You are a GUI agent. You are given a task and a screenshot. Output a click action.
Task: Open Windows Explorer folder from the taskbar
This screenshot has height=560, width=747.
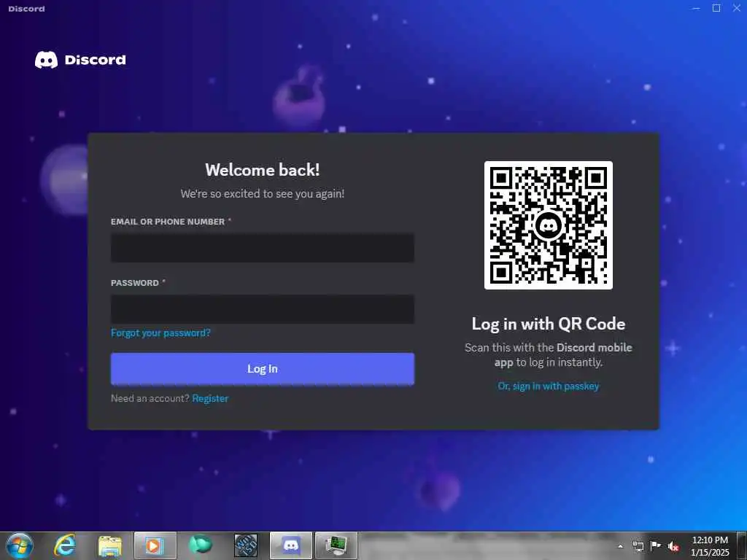tap(110, 545)
